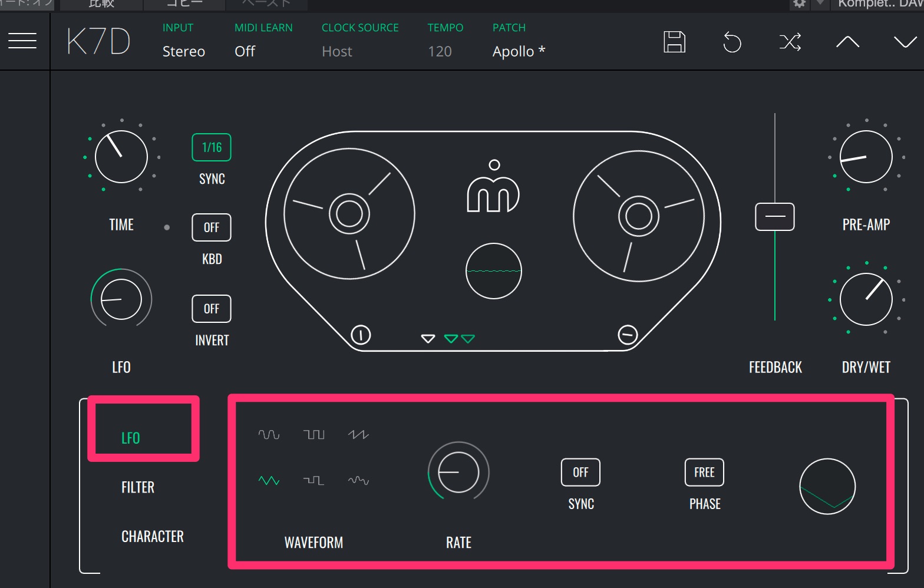Select the triangle LFO waveform
The image size is (924, 588).
[269, 481]
